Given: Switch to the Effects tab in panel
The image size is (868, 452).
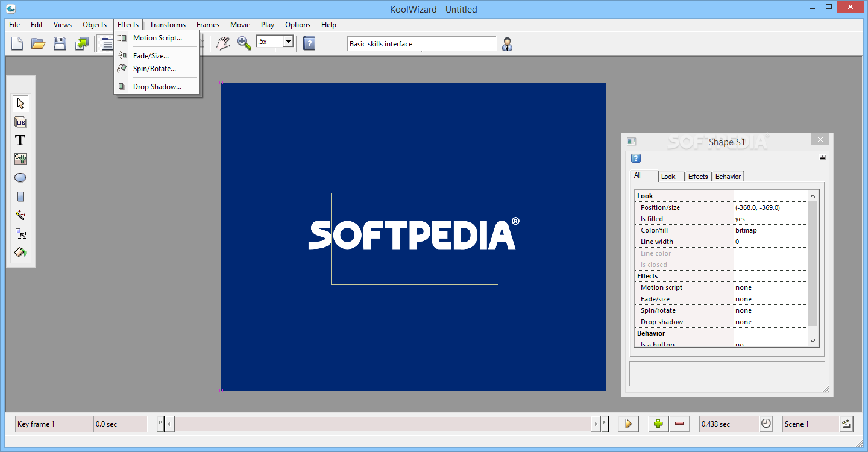Looking at the screenshot, I should click(x=698, y=177).
